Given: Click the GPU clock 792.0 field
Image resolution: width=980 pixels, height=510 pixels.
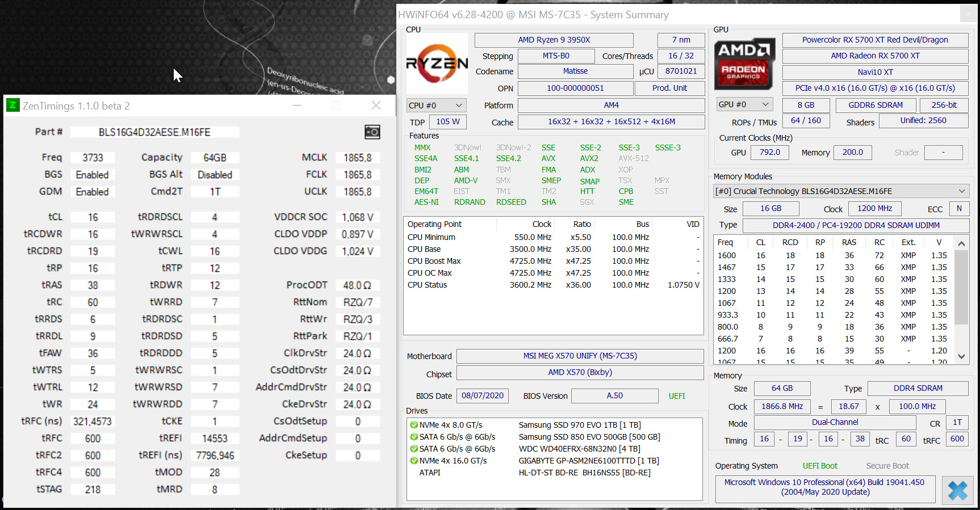Looking at the screenshot, I should tap(770, 153).
